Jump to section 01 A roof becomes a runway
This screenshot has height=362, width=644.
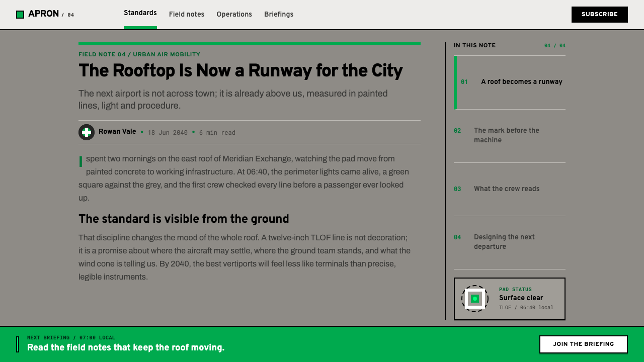click(510, 82)
